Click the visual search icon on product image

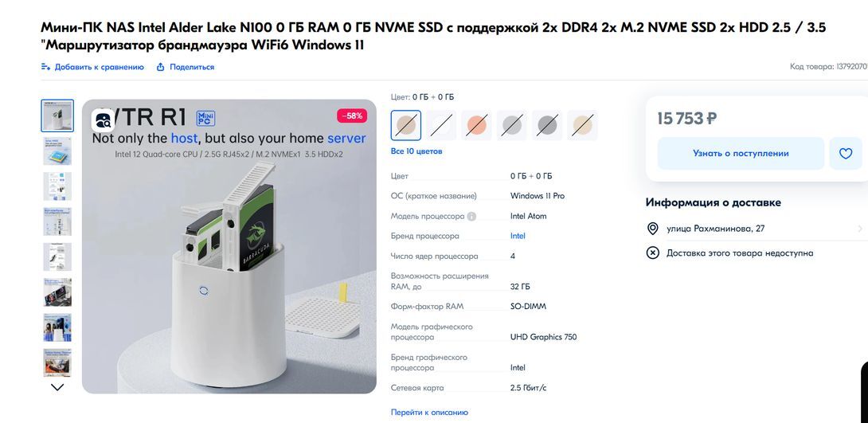click(103, 120)
